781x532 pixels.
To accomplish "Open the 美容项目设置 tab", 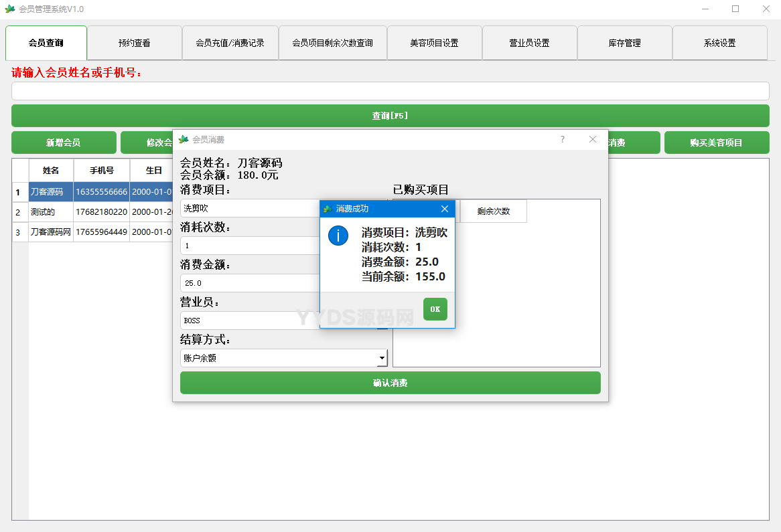I will point(434,42).
